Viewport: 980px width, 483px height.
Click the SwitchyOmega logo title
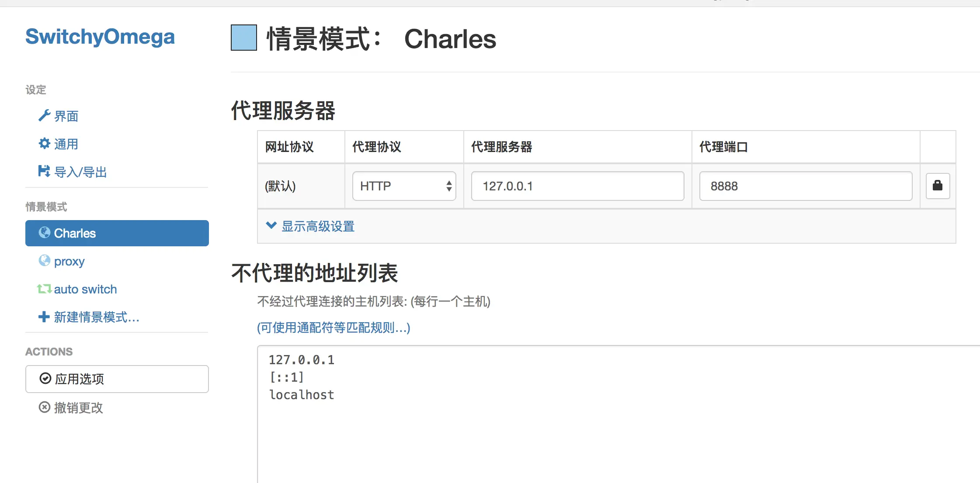point(100,37)
